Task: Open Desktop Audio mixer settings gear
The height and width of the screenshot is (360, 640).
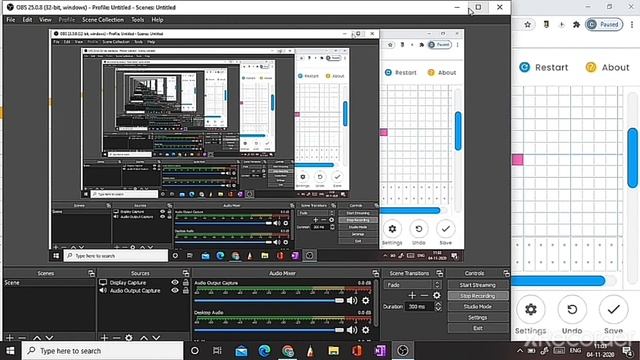Action: tap(366, 330)
